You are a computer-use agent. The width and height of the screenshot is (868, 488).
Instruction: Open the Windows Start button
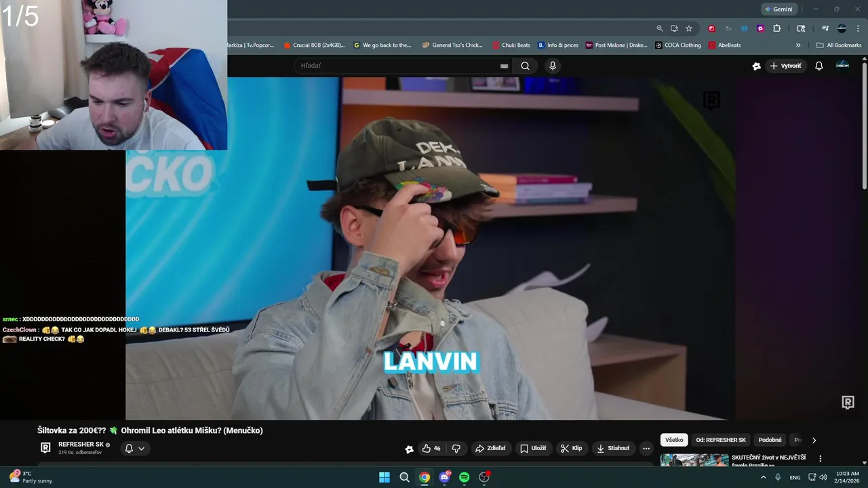pyautogui.click(x=384, y=477)
